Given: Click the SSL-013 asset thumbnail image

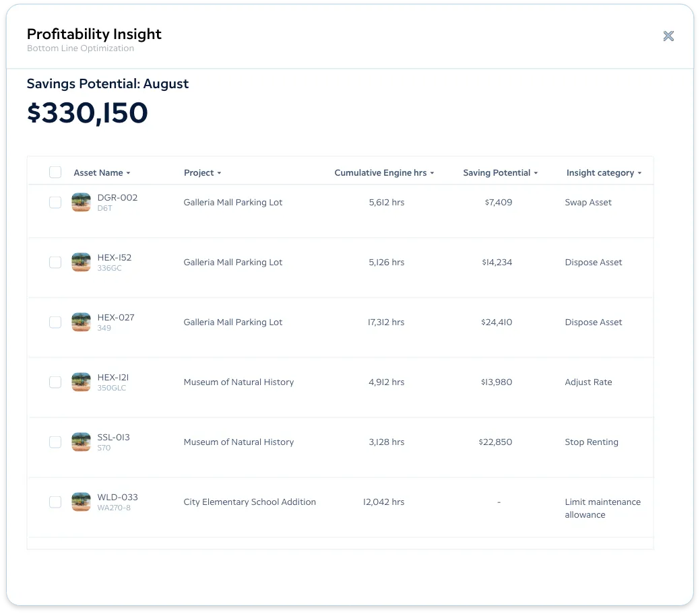Looking at the screenshot, I should click(x=81, y=442).
